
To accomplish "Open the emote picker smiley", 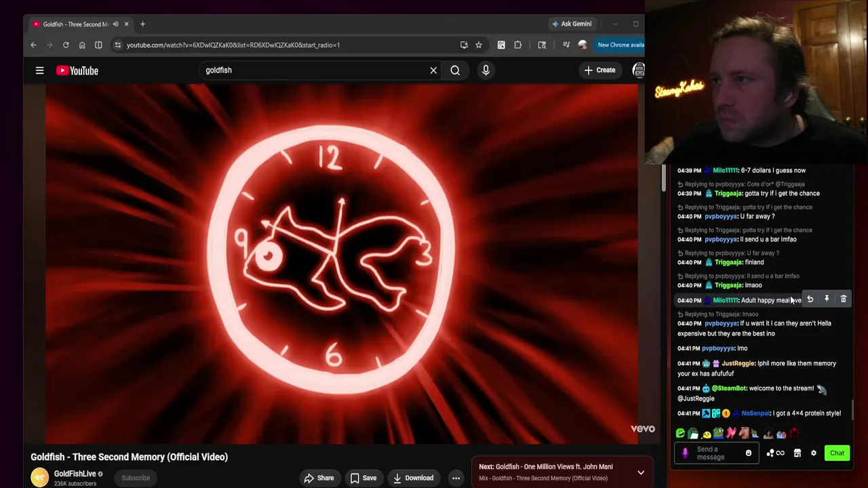I will coord(749,453).
